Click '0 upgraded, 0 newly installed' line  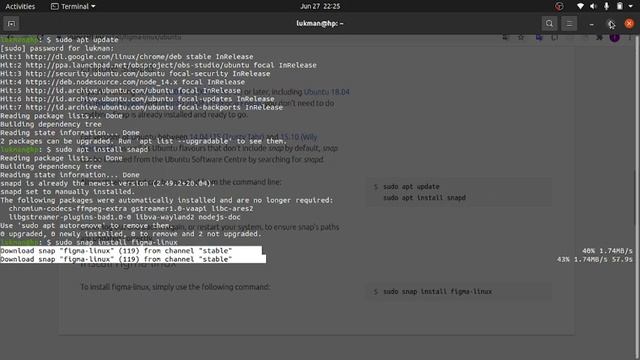[x=131, y=234]
